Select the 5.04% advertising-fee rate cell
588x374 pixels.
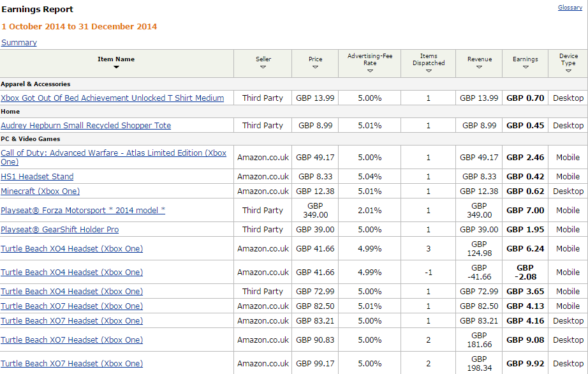click(x=370, y=176)
